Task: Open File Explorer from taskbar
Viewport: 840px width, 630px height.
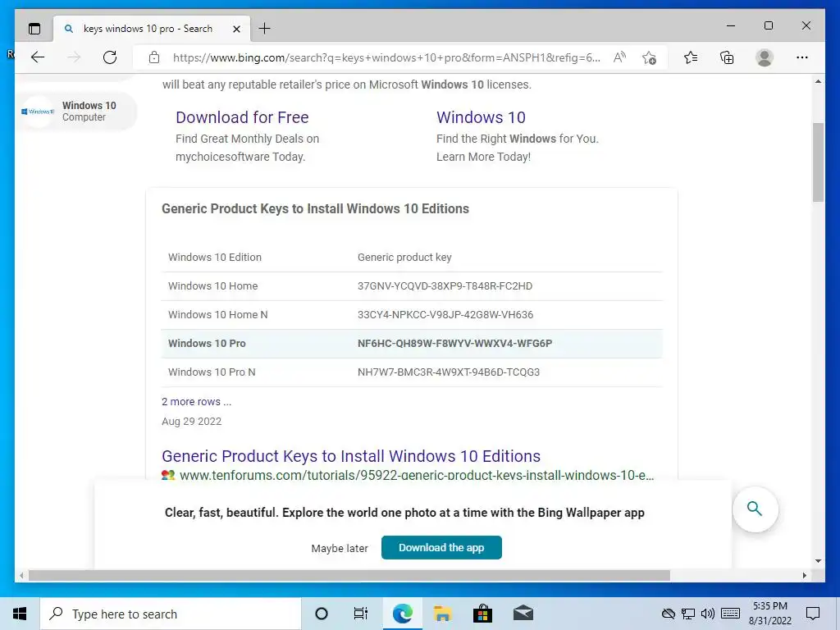Action: [x=442, y=614]
